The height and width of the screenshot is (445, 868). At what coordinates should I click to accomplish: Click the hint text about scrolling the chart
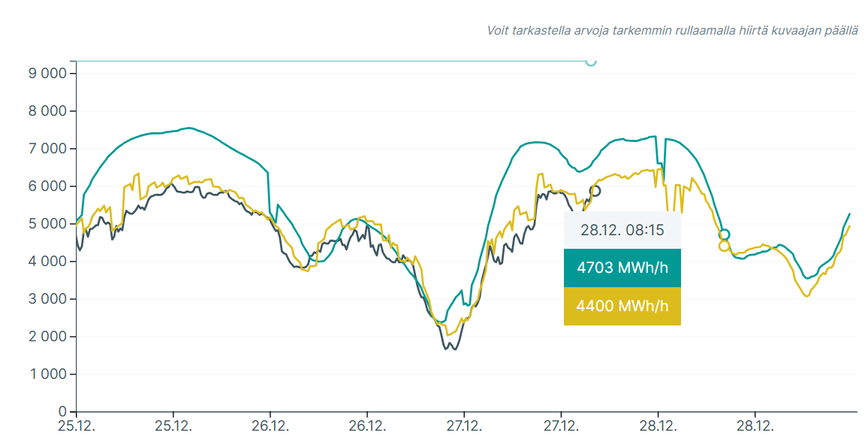(x=672, y=31)
